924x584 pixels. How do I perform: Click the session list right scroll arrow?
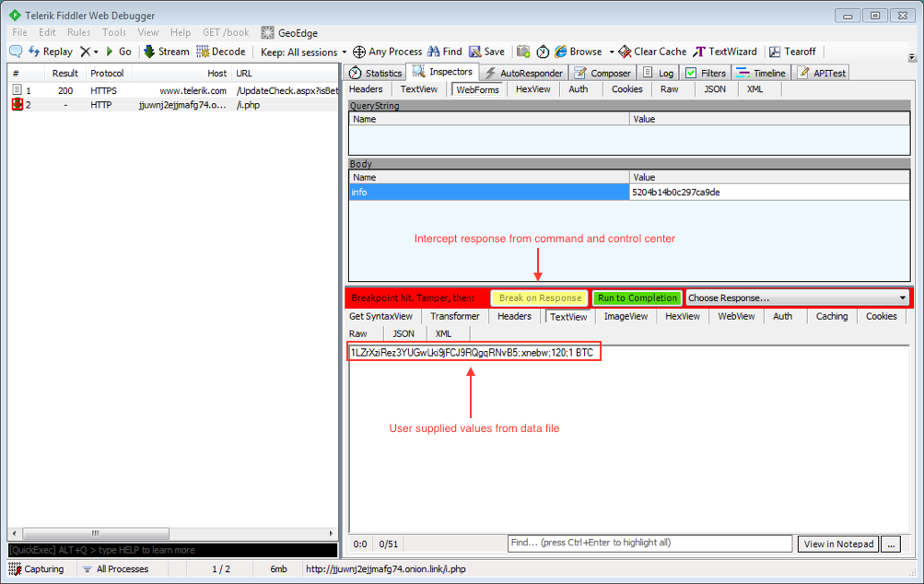point(331,533)
